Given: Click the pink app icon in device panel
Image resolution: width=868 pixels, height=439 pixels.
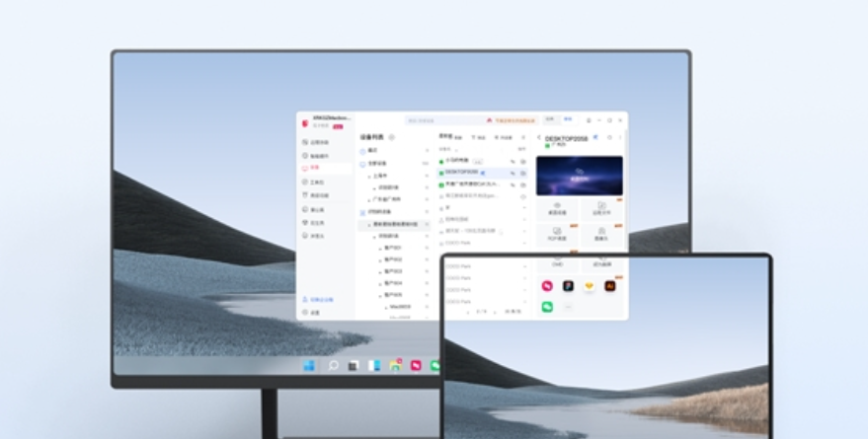Looking at the screenshot, I should 547,286.
